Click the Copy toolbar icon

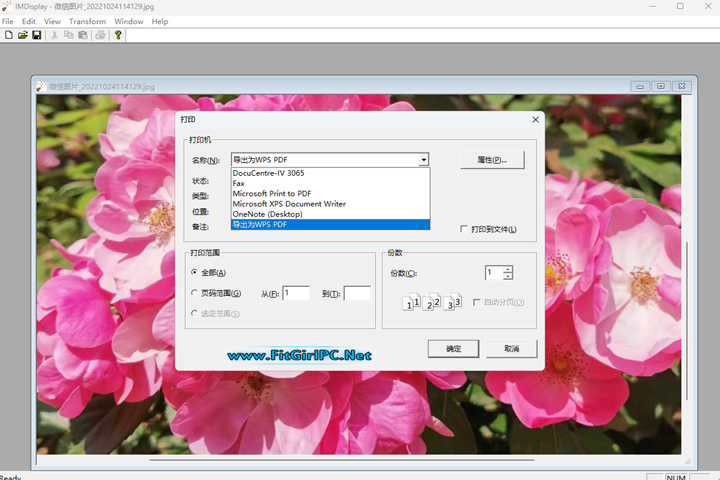tap(69, 35)
